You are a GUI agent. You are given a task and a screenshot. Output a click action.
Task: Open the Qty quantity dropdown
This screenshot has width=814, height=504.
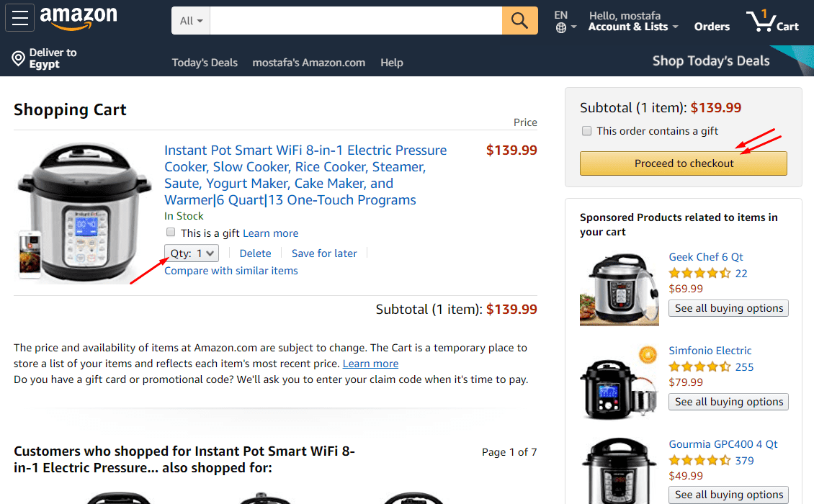(192, 253)
